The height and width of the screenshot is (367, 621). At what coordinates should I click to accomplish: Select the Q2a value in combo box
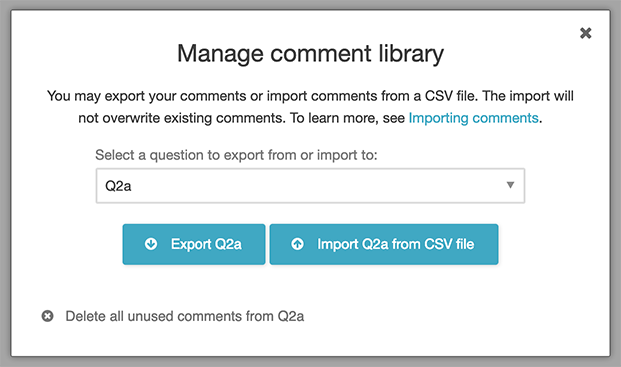pos(118,186)
